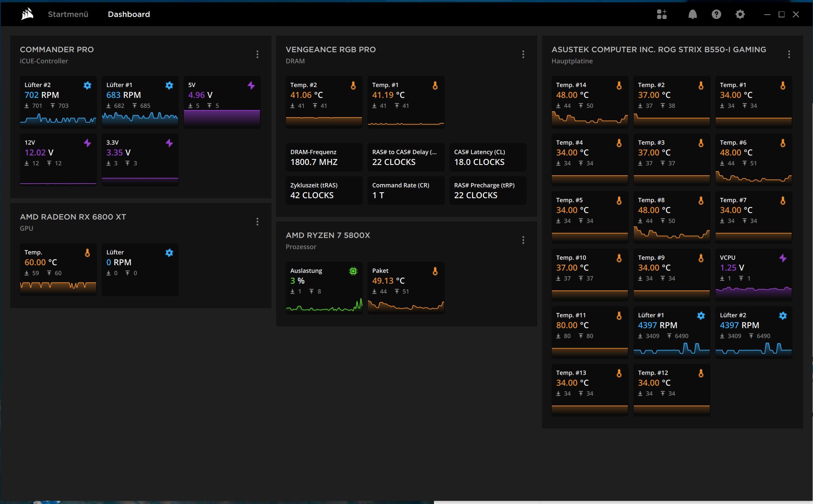Click the GPU Temp. thermometer icon
Image resolution: width=813 pixels, height=504 pixels.
(87, 252)
